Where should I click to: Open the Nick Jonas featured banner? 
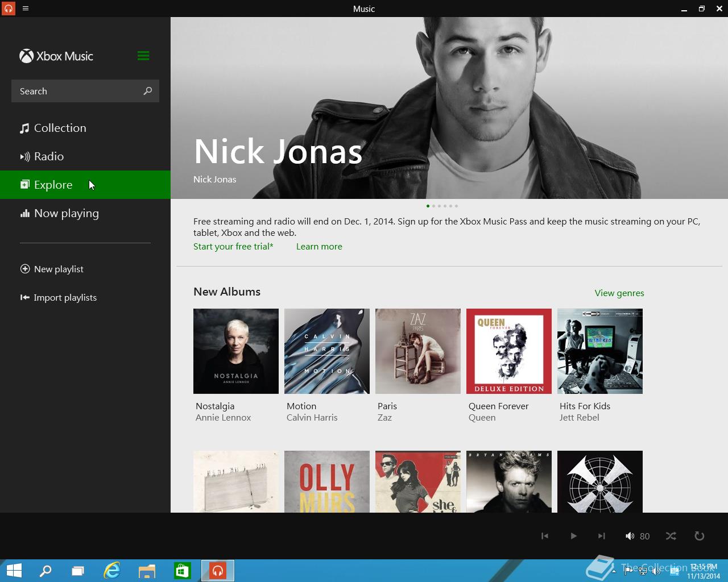click(449, 108)
